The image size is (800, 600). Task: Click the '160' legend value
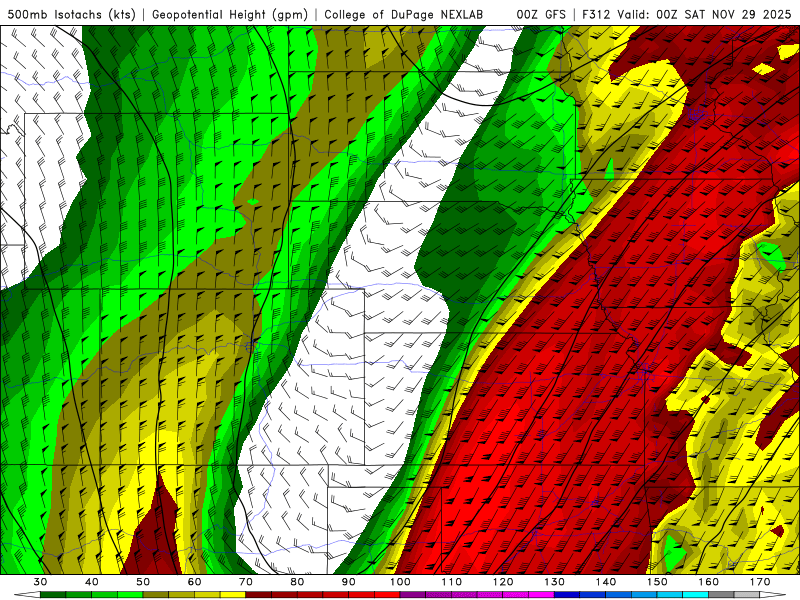tap(709, 582)
